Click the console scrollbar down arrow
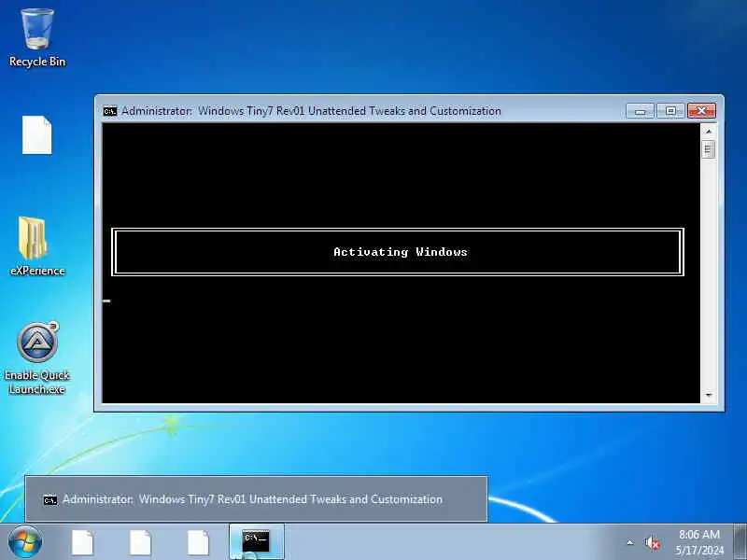Viewport: 747px width, 560px height. [709, 395]
